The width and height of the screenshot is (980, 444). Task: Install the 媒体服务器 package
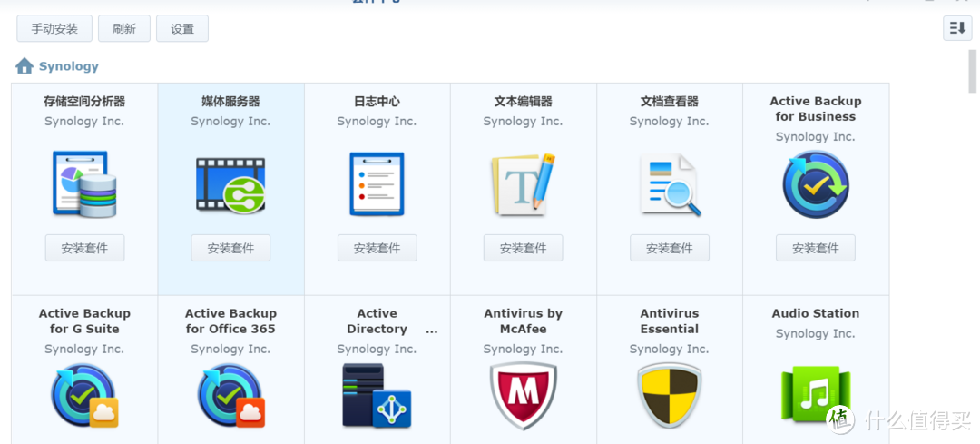(x=230, y=248)
